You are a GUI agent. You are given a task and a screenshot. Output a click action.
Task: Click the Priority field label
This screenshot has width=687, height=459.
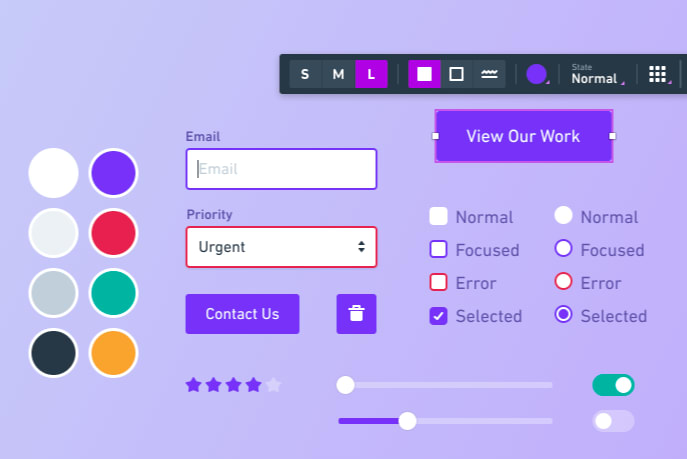pos(209,215)
